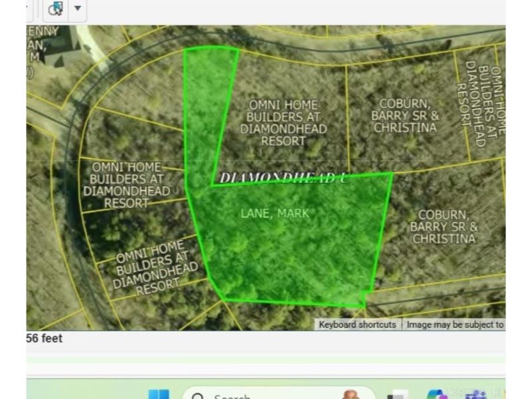Click the search highlight image in the search box
532x399 pixels.
tap(350, 394)
